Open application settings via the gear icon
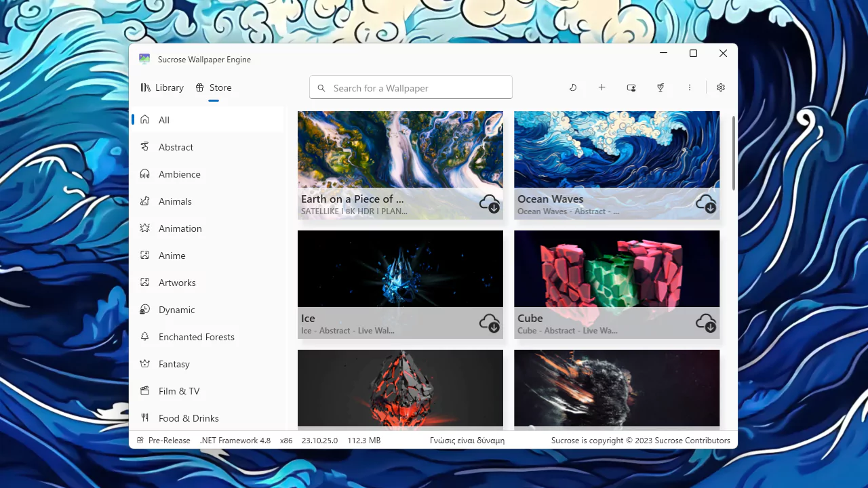The image size is (868, 488). pyautogui.click(x=720, y=87)
